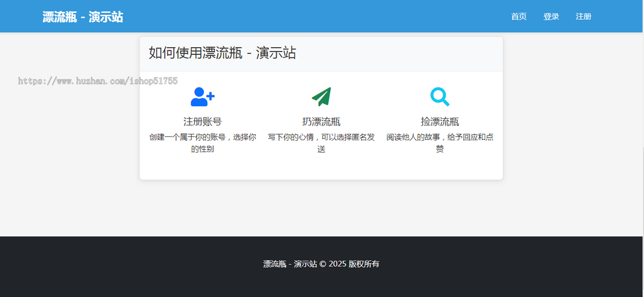Select the 注册账号 heading

pyautogui.click(x=202, y=121)
